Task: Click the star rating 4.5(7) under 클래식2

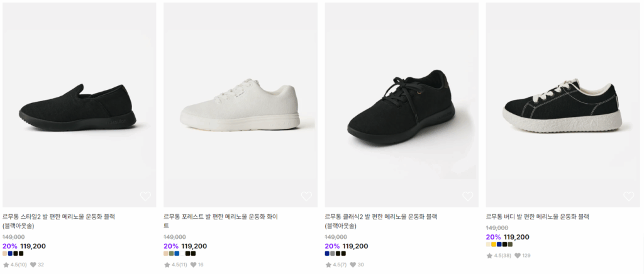Action: [x=336, y=265]
